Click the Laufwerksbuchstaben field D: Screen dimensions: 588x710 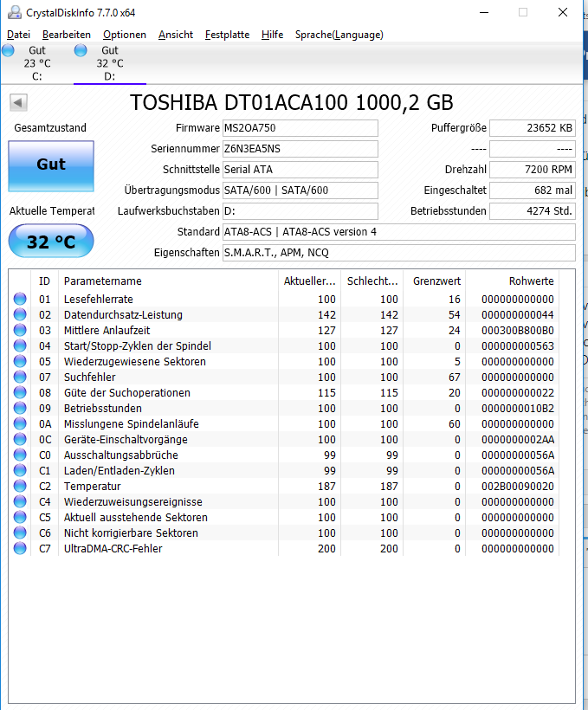[x=300, y=211]
